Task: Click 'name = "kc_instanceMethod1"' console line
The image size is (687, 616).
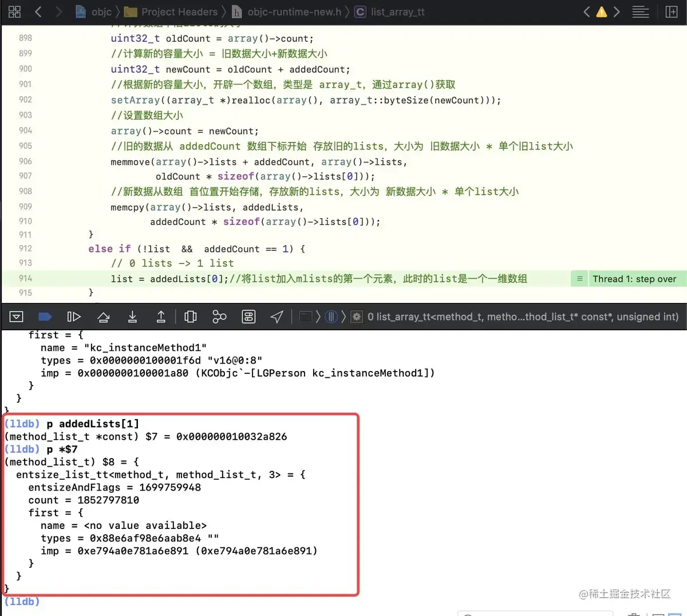Action: click(124, 348)
